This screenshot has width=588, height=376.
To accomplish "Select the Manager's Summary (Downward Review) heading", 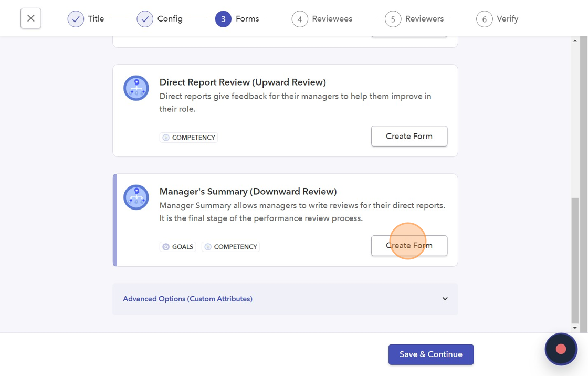I will coord(248,191).
